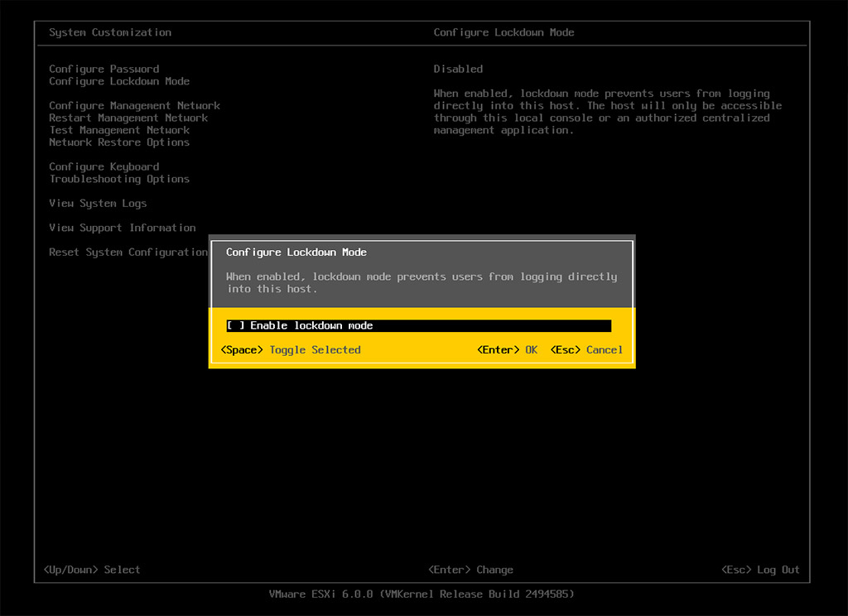
Task: Select Configure Lockdown Mode in menu
Action: [x=119, y=81]
